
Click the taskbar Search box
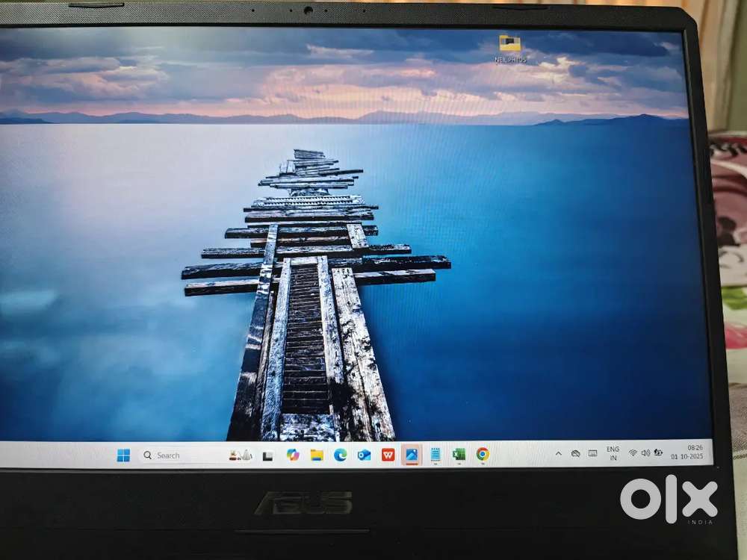(168, 455)
